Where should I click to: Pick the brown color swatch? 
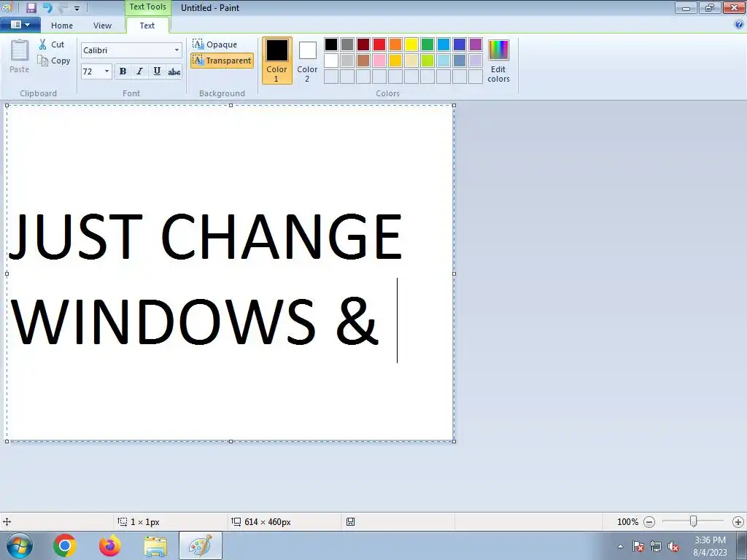363,61
